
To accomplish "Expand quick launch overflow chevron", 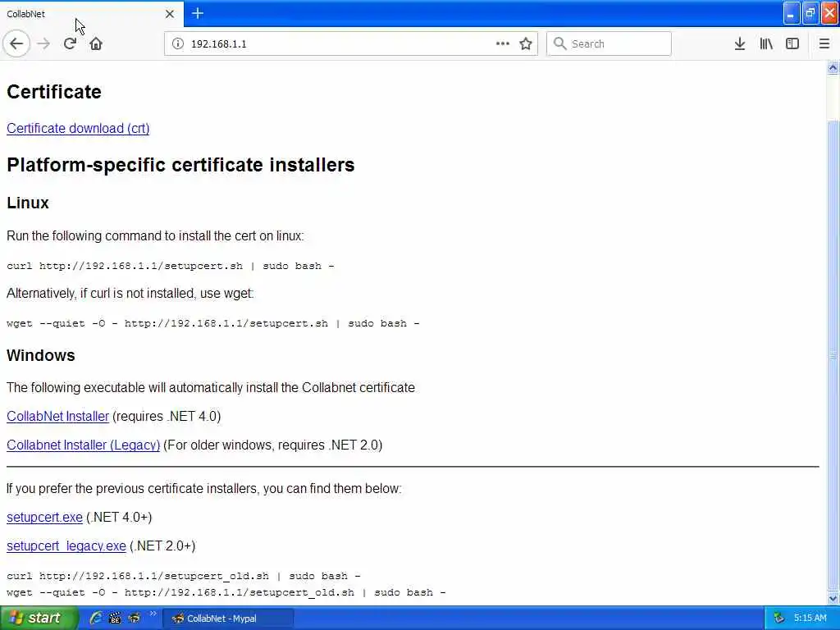I will click(x=153, y=614).
